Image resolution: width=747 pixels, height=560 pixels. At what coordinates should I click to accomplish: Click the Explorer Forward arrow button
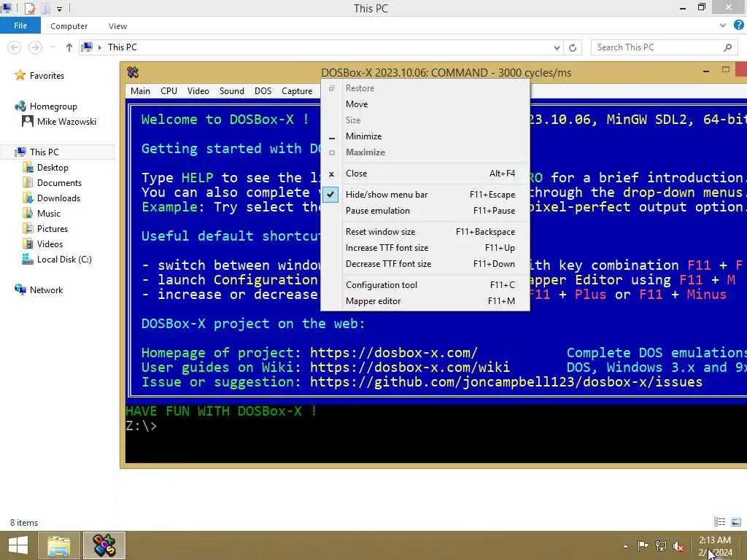tap(35, 47)
